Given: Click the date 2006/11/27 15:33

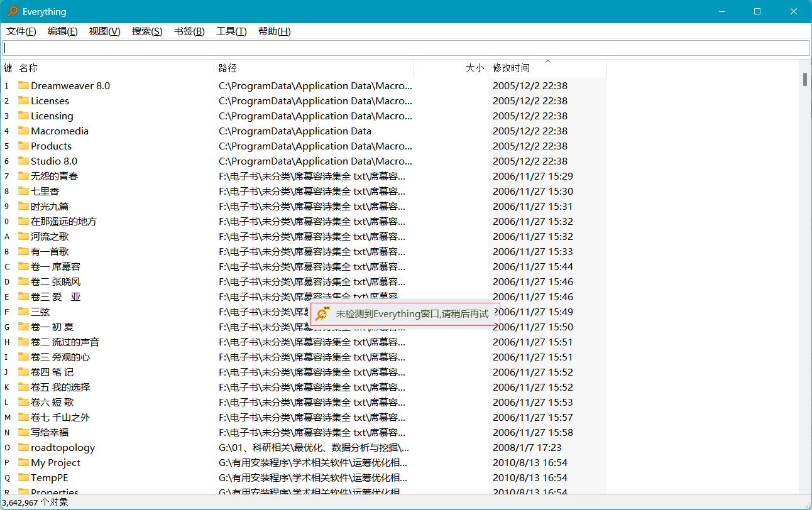Looking at the screenshot, I should [533, 251].
